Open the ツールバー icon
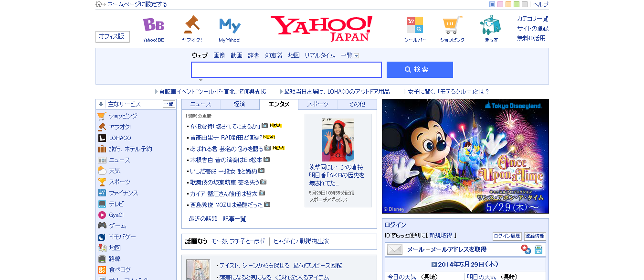Viewport: 644px width, 280px height. click(x=415, y=25)
